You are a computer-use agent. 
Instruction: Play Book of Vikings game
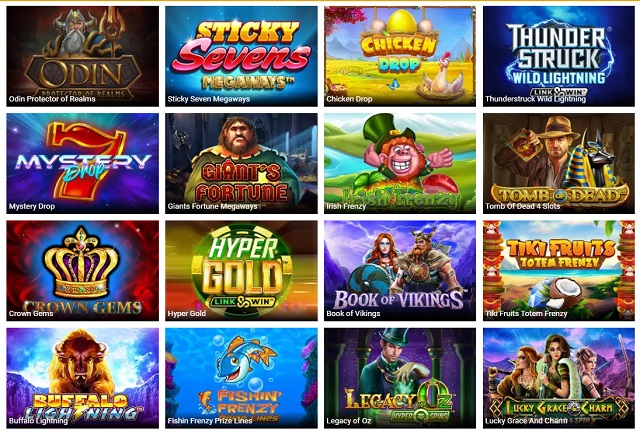[400, 271]
